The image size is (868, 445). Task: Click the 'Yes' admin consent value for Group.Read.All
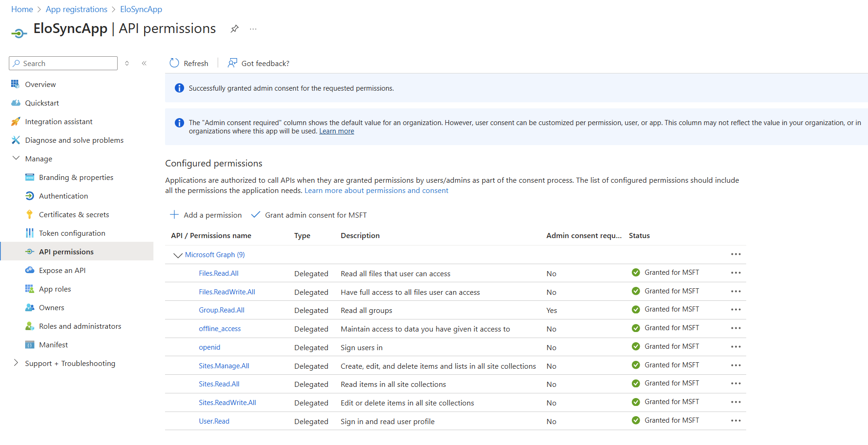[x=551, y=310]
